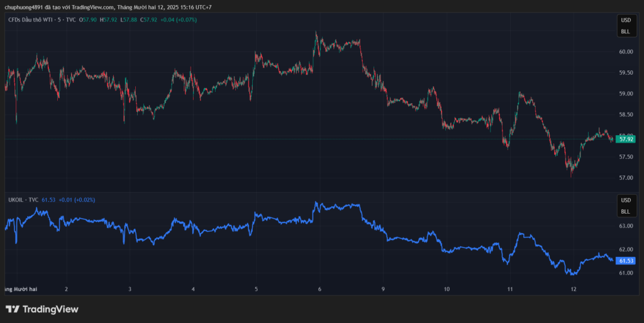Screen dimensions: 644x323
Task: Click the UKOIL +0.01 (+0.02%) change value
Action: (77, 200)
